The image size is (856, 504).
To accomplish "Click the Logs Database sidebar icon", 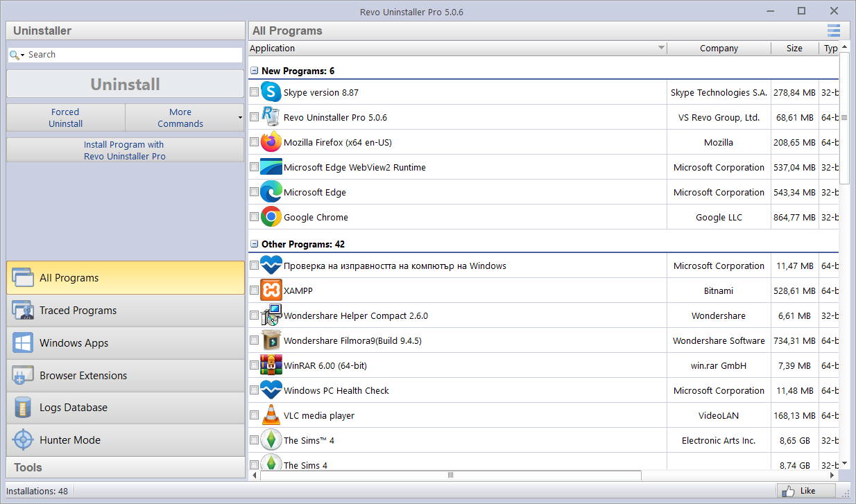I will (x=23, y=408).
